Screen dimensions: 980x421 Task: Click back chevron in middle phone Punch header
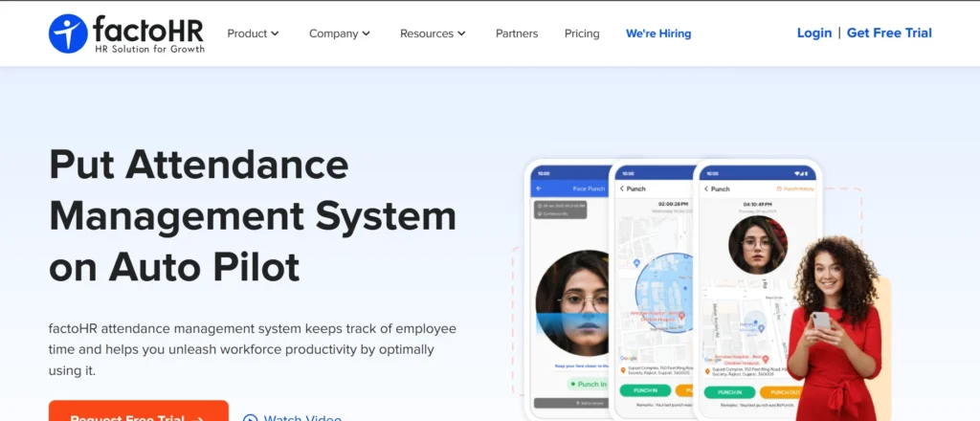point(622,188)
